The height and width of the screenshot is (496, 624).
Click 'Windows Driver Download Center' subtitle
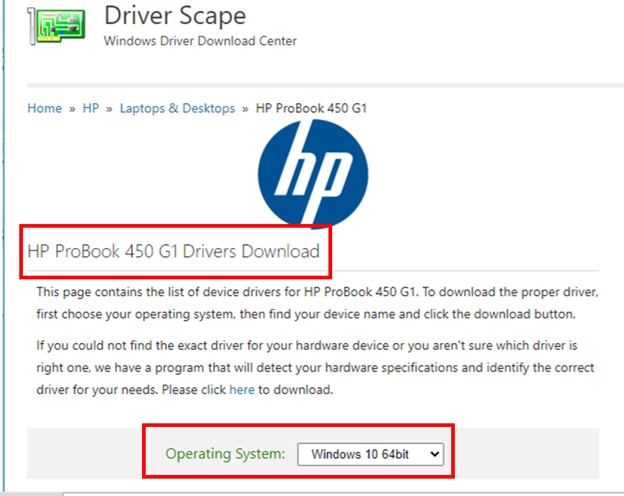click(x=200, y=41)
